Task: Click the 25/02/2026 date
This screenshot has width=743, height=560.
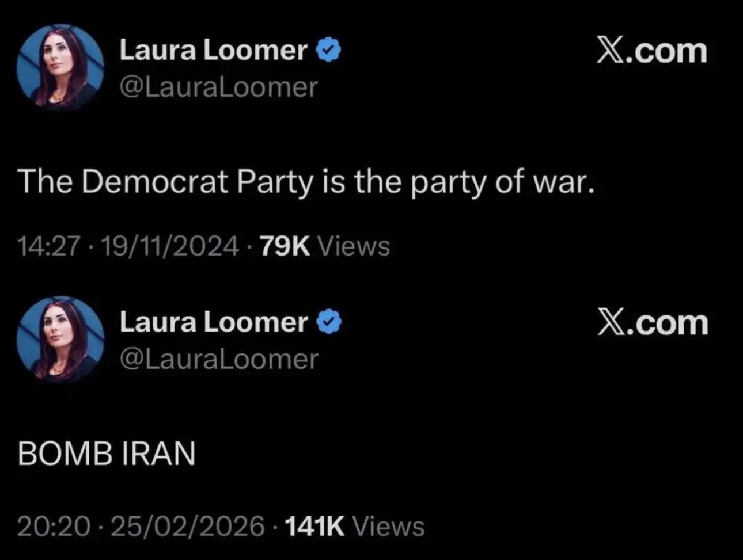Action: pyautogui.click(x=188, y=526)
